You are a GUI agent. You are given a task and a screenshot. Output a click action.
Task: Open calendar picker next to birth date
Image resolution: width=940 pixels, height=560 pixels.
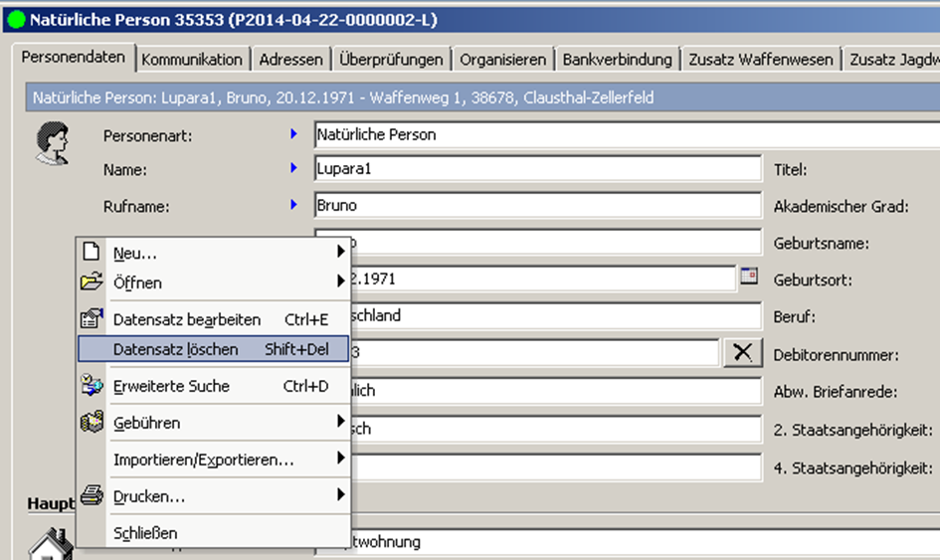(749, 278)
